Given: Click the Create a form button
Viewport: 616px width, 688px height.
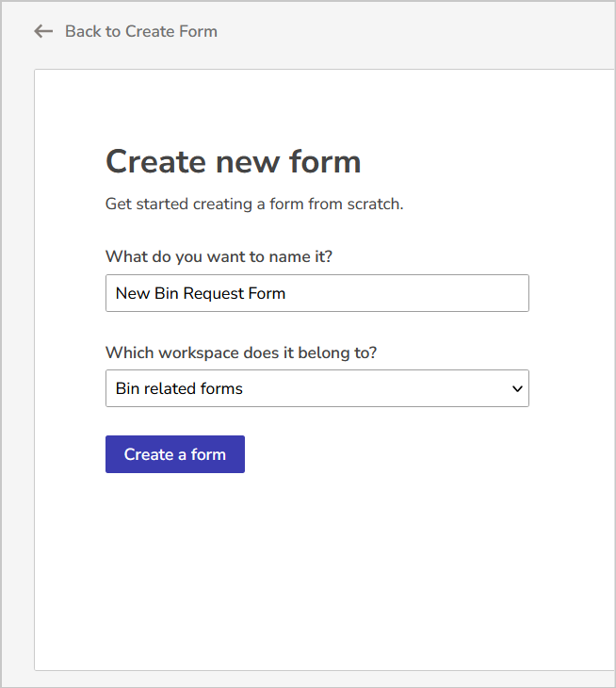Looking at the screenshot, I should pos(175,454).
